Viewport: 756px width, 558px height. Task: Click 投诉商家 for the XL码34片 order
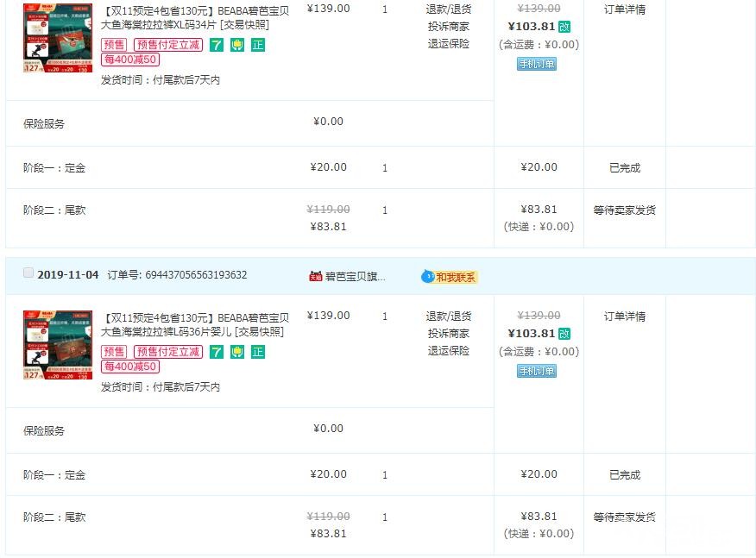pos(448,27)
